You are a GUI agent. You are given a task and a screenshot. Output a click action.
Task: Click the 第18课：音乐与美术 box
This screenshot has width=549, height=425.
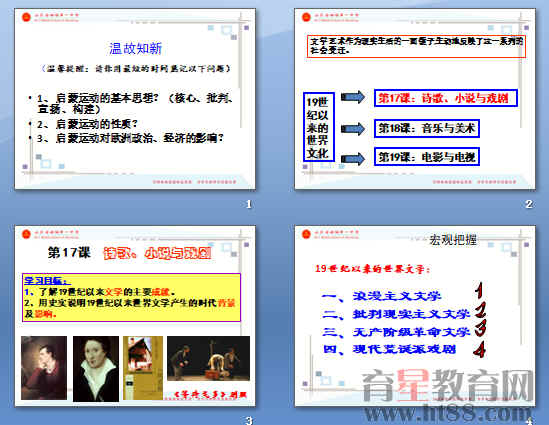click(x=426, y=128)
